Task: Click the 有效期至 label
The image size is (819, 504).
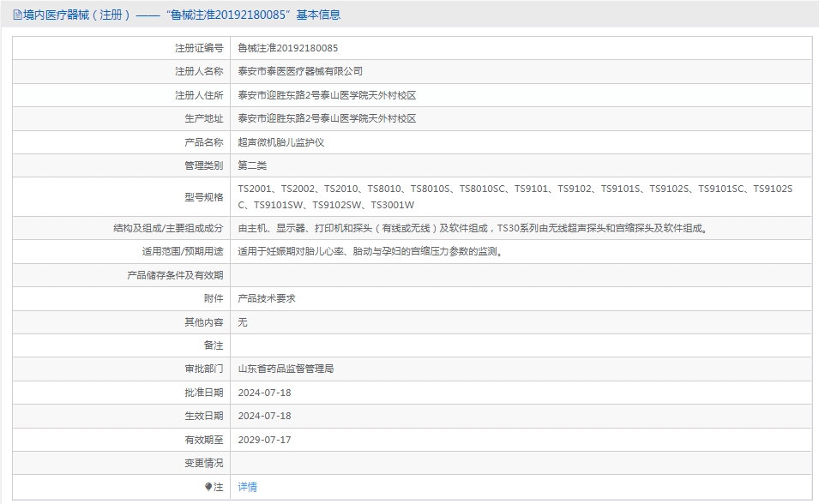Action: [x=204, y=440]
